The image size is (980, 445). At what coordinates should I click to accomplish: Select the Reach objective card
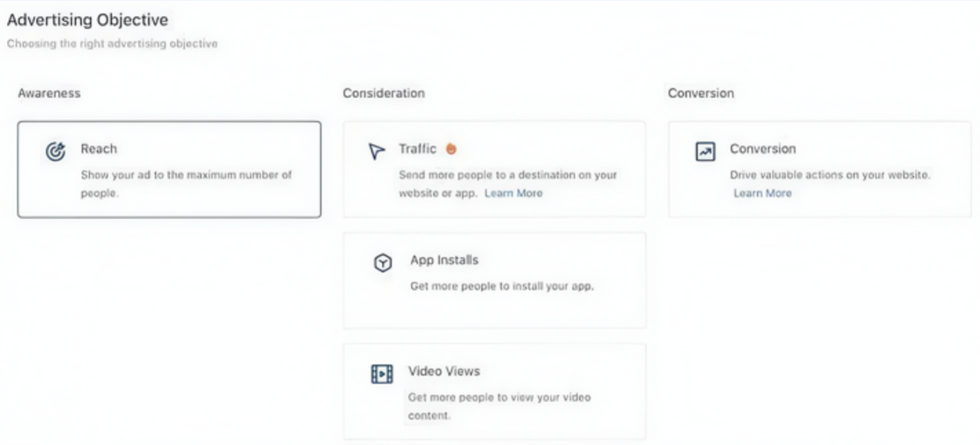click(169, 169)
